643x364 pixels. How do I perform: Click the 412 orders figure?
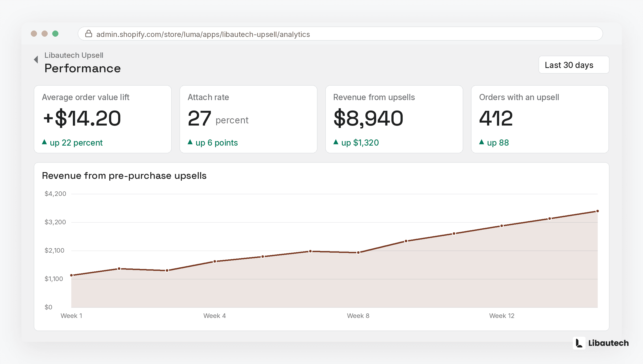(x=496, y=118)
